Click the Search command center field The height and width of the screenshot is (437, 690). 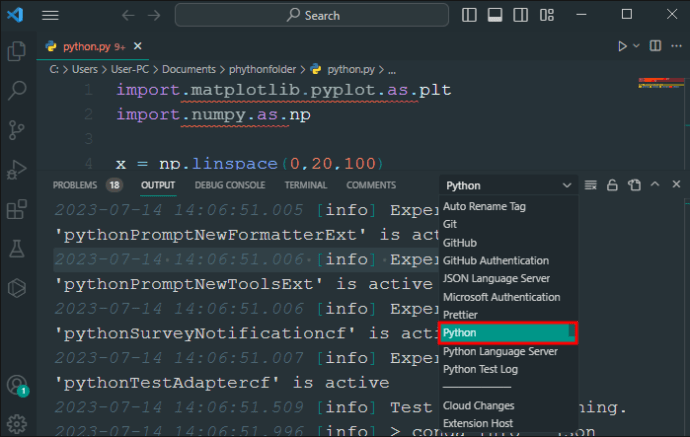pos(312,15)
